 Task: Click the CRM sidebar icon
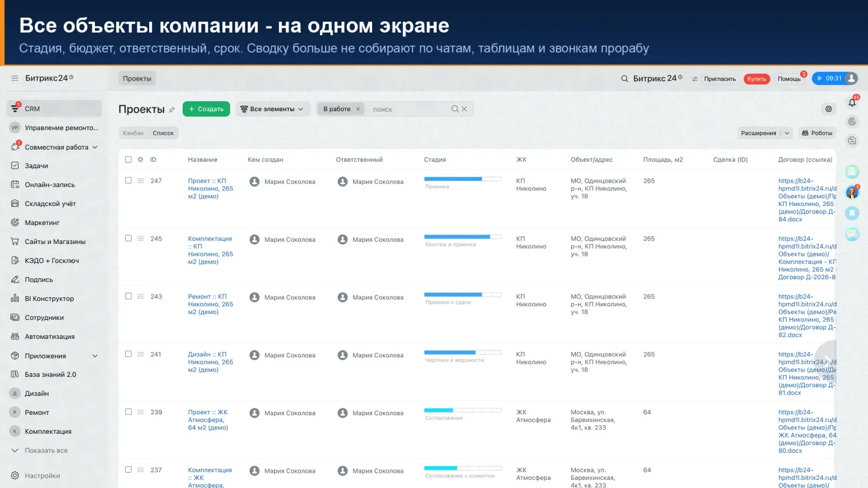(x=15, y=108)
